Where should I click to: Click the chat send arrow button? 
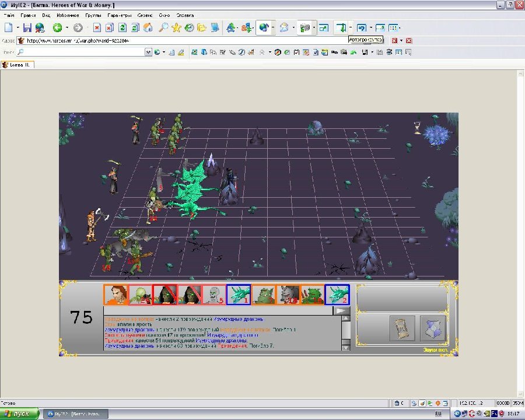tap(341, 310)
